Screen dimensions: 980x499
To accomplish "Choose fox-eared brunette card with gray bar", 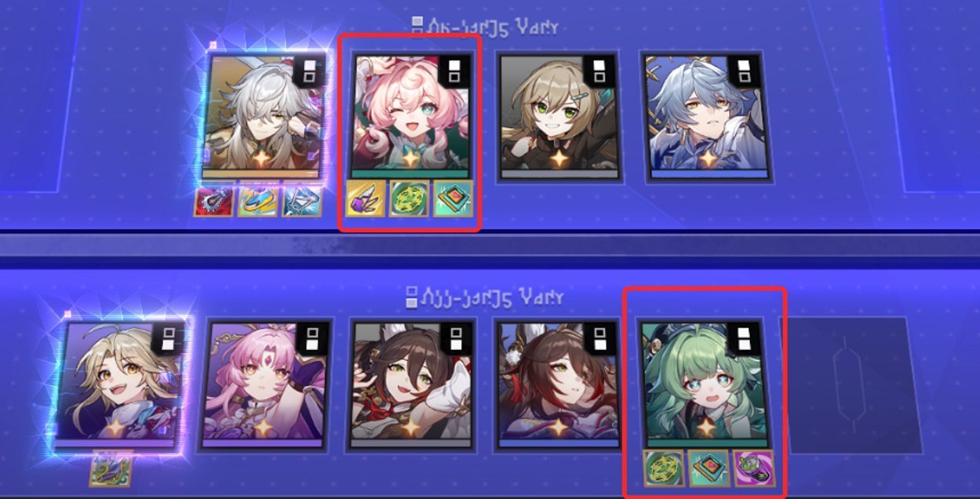I will [412, 384].
